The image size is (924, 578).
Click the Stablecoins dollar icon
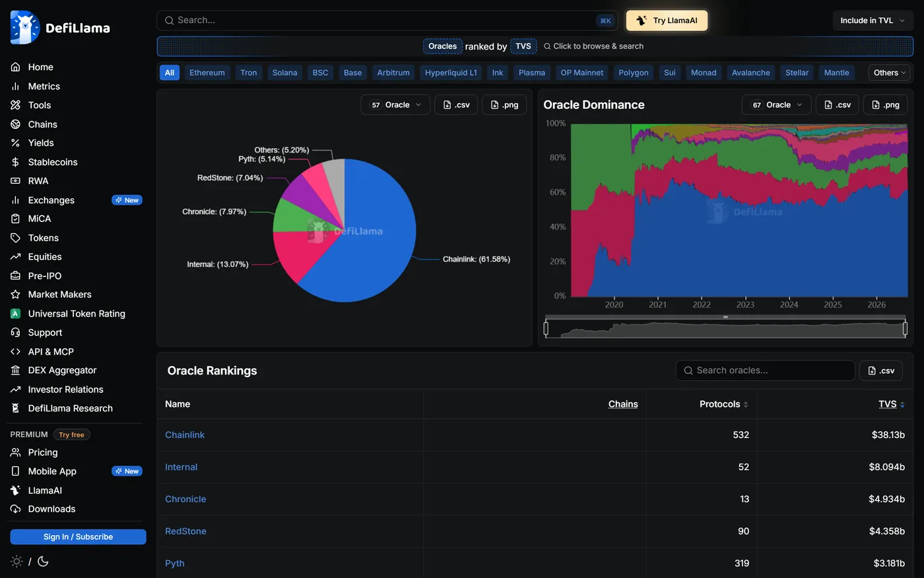click(x=15, y=162)
